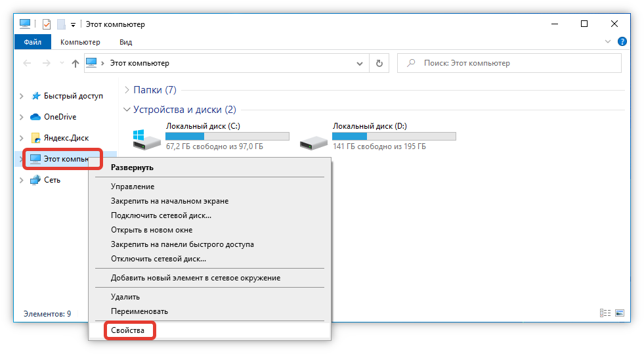
Task: Click the search box for This PC
Action: pos(512,64)
